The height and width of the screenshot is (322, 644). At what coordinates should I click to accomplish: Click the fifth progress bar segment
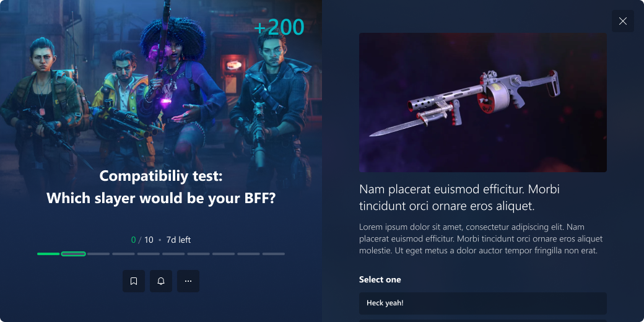coord(148,254)
